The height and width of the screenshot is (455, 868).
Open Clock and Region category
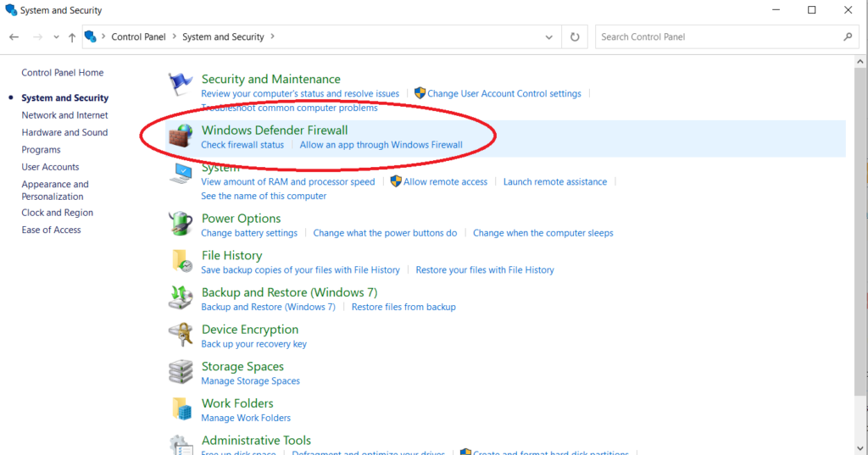(58, 213)
